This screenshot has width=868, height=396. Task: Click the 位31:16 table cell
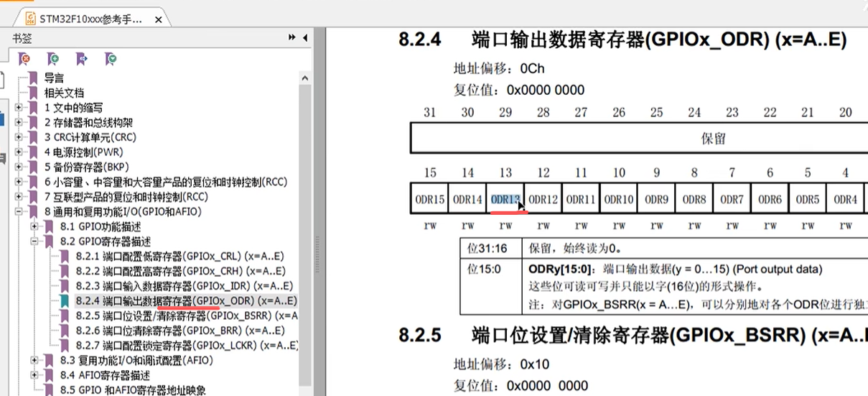pos(492,249)
